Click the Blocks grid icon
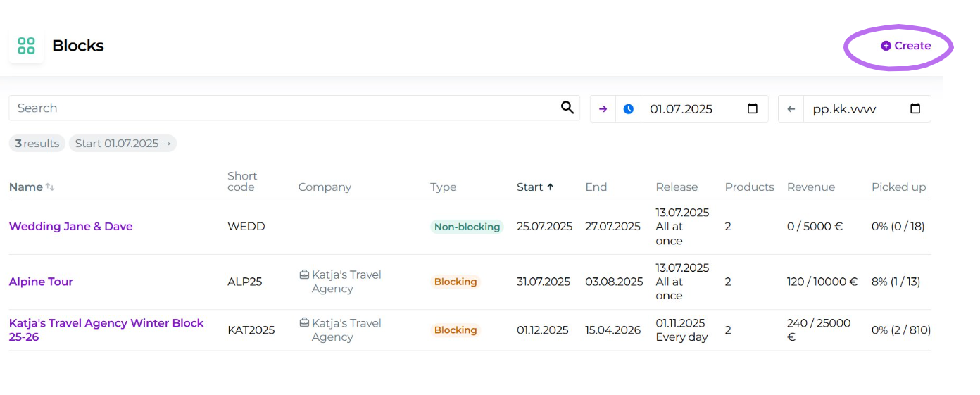Viewport: 980px width, 395px height. coord(26,46)
